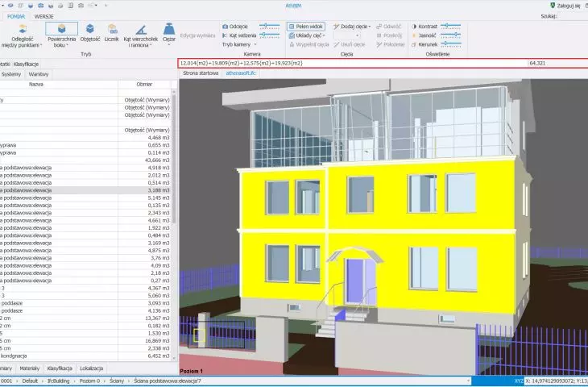Screen dimensions: 588x387
Task: Click Ściany in the breadcrumb path
Action: (117, 381)
